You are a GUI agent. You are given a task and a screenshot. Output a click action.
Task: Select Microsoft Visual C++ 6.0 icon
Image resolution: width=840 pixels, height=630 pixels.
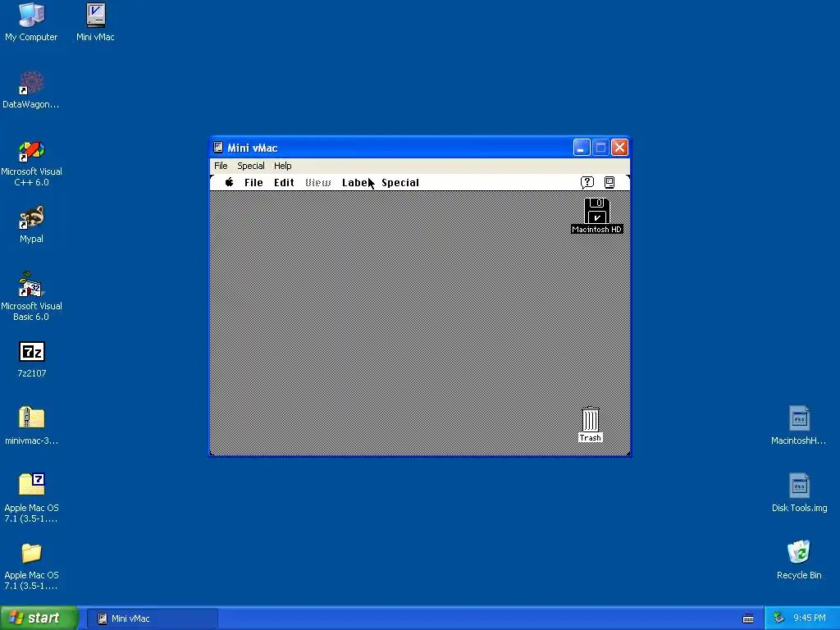[31, 150]
